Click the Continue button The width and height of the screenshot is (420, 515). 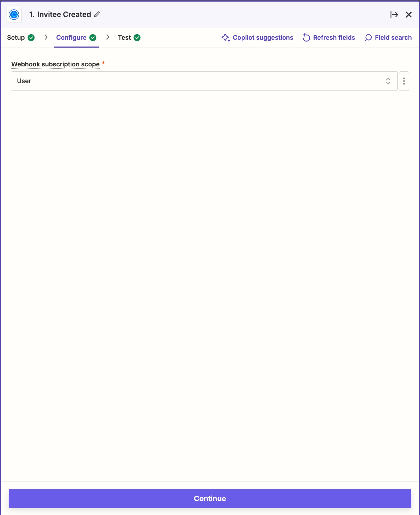[x=210, y=499]
